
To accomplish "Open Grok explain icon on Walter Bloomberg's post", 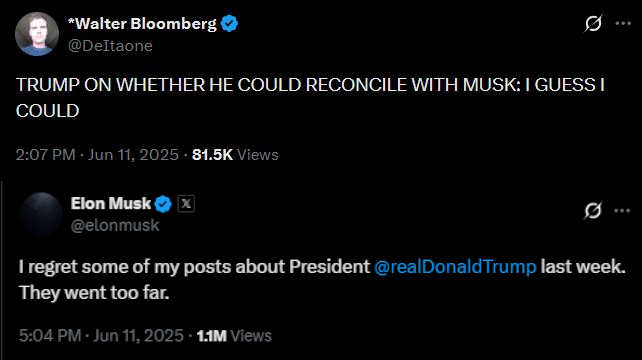I will point(593,23).
